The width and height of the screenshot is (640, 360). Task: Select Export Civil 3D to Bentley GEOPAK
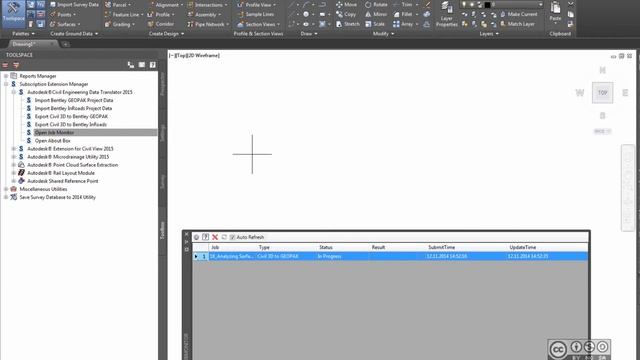pyautogui.click(x=71, y=116)
